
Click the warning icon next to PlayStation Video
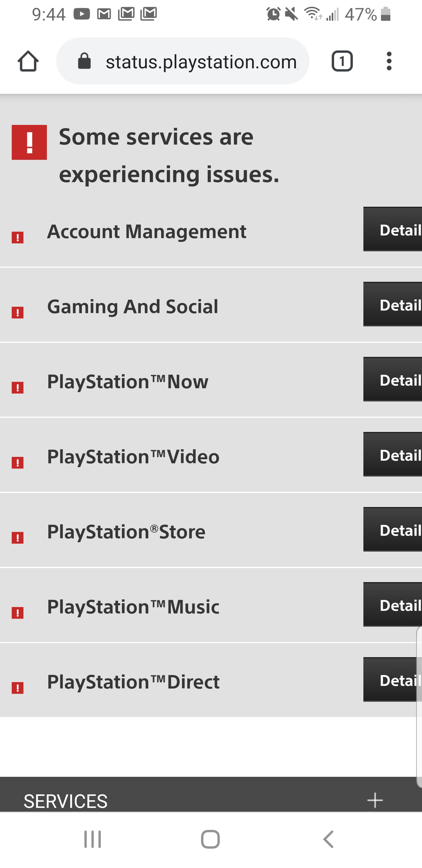tap(18, 462)
